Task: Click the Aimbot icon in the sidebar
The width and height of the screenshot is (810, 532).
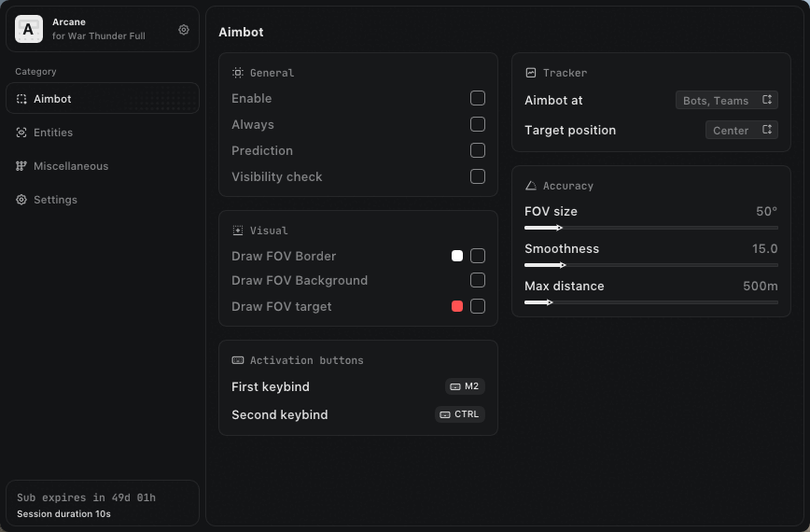Action: click(x=21, y=99)
